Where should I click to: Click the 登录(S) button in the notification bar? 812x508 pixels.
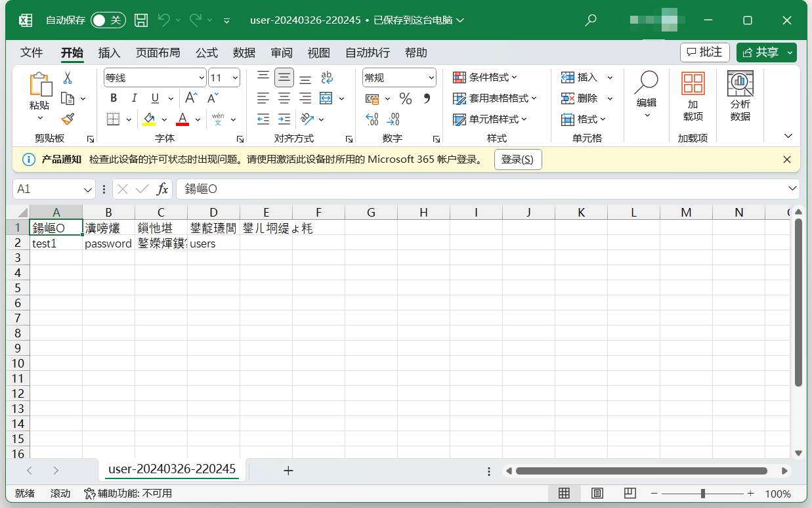[x=517, y=159]
